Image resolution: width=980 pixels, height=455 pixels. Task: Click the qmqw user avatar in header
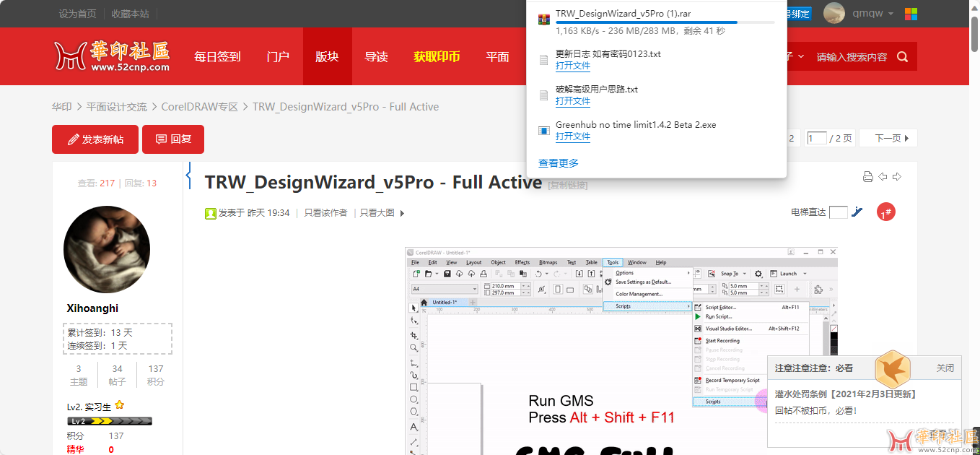(x=834, y=13)
